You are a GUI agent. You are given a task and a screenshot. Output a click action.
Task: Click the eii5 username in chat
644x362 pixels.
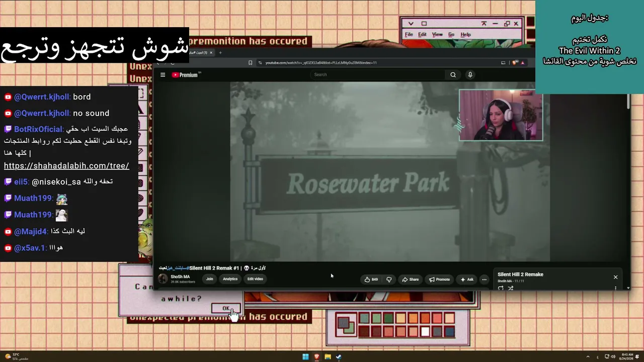pos(21,182)
